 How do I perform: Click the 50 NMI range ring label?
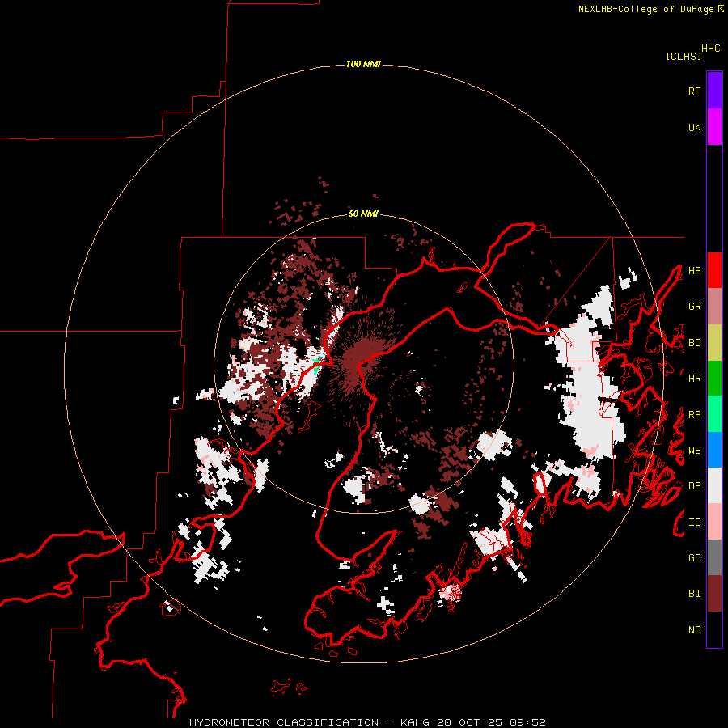click(363, 214)
